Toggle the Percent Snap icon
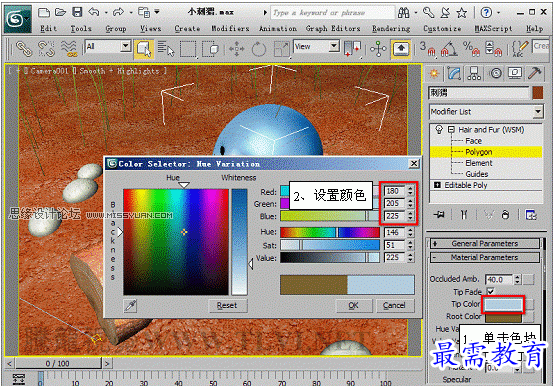The image size is (554, 386). [x=471, y=49]
